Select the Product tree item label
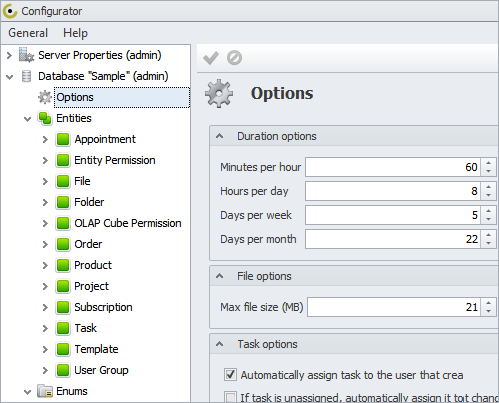Image resolution: width=499 pixels, height=403 pixels. tap(93, 265)
